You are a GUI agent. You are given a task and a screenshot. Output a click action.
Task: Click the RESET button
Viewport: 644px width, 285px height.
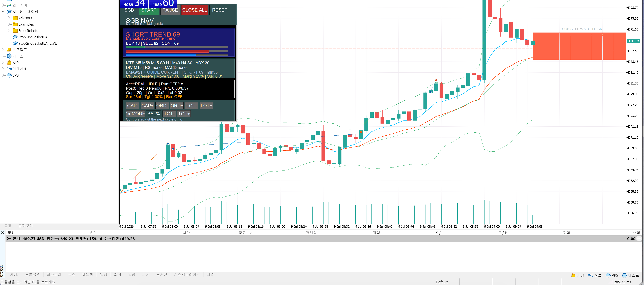(x=220, y=10)
